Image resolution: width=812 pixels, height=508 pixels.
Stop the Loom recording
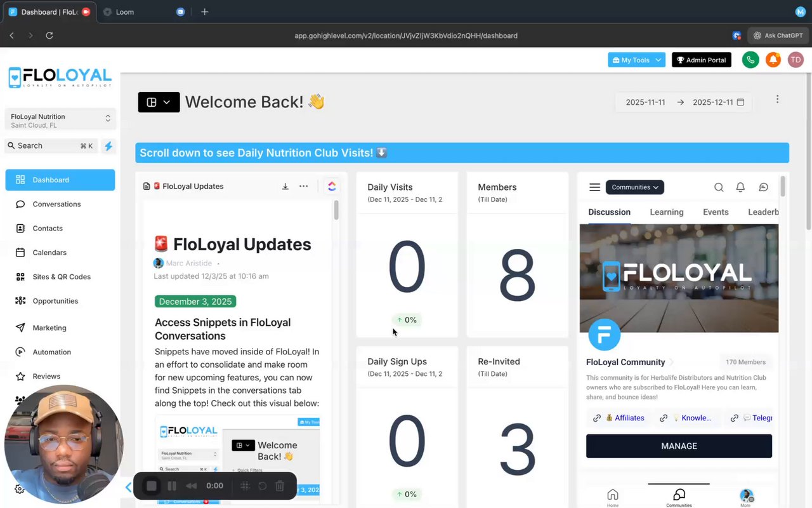tap(152, 486)
